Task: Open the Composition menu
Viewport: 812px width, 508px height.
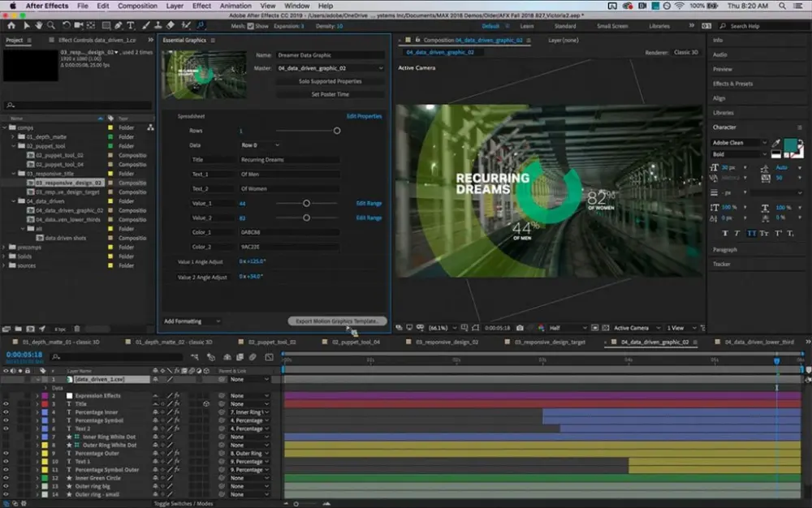Action: (137, 5)
